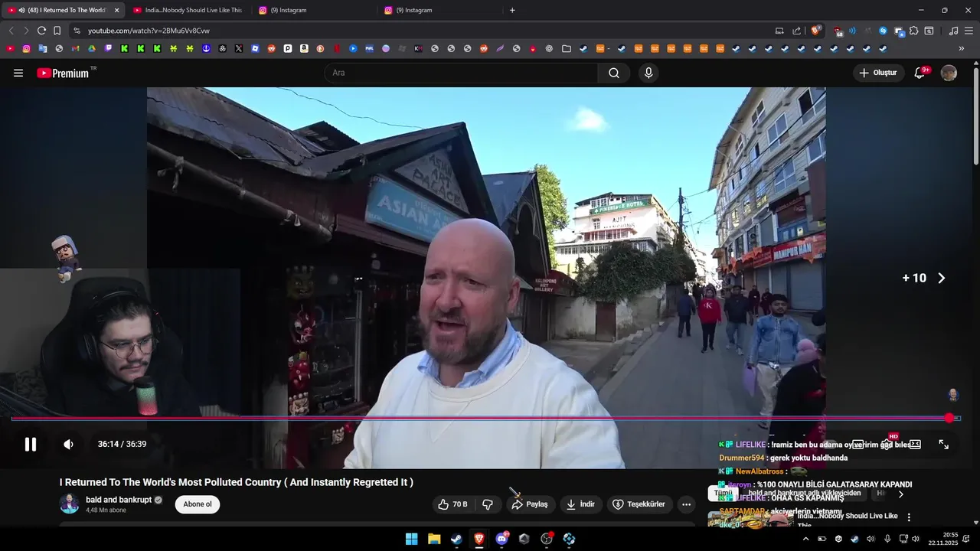Open Brave Shields icon
980x551 pixels.
coord(816,31)
